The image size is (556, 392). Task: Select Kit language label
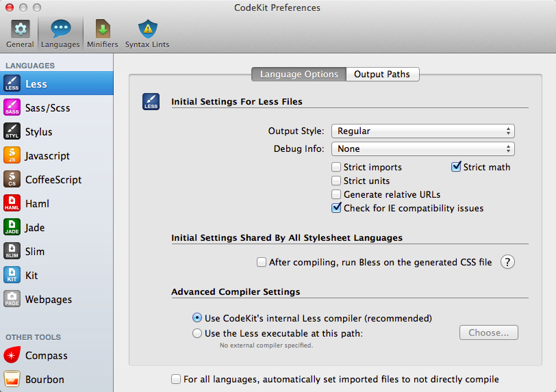[31, 276]
